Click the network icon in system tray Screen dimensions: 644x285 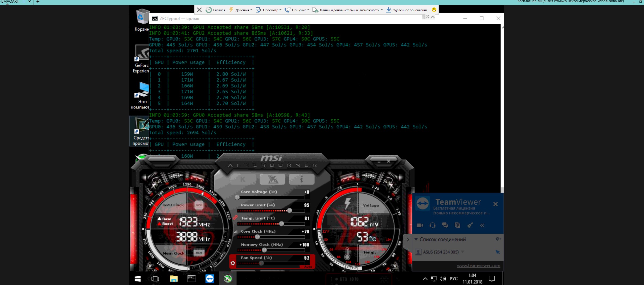[434, 279]
